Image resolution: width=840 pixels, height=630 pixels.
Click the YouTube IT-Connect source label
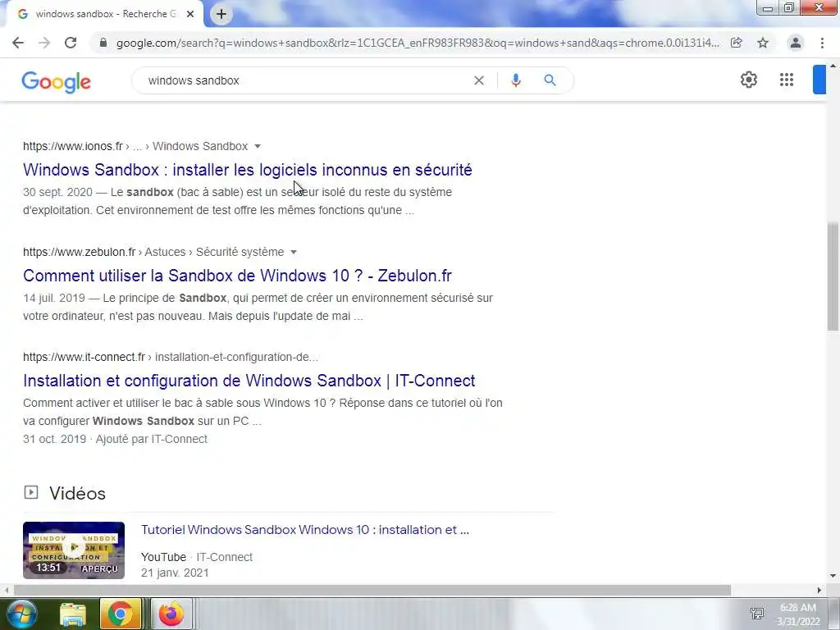pos(197,557)
